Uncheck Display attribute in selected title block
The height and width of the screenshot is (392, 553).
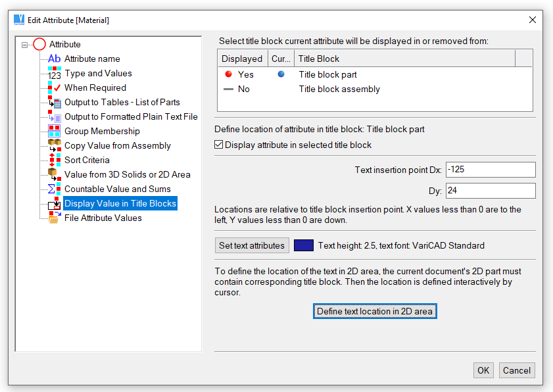pyautogui.click(x=220, y=145)
